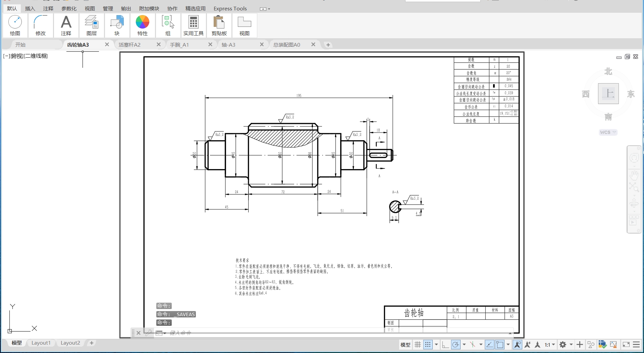The width and height of the screenshot is (644, 353).
Task: Click the ribbon minimize toggle icon
Action: pos(263,9)
